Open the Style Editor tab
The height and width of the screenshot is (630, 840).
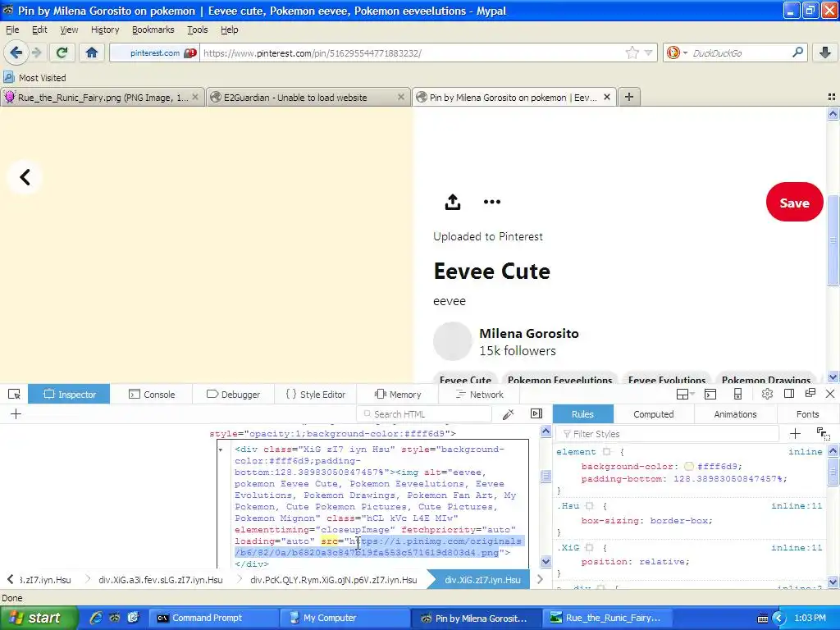point(316,395)
